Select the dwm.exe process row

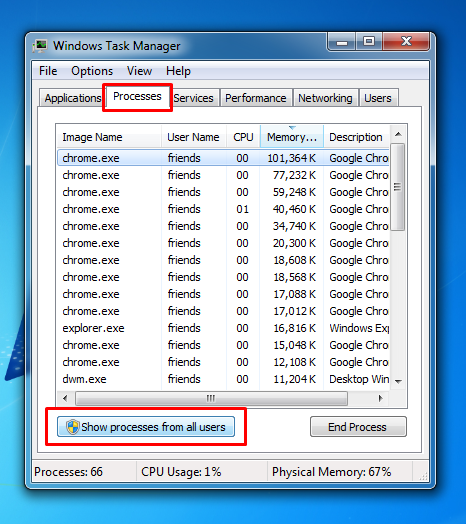click(x=223, y=379)
